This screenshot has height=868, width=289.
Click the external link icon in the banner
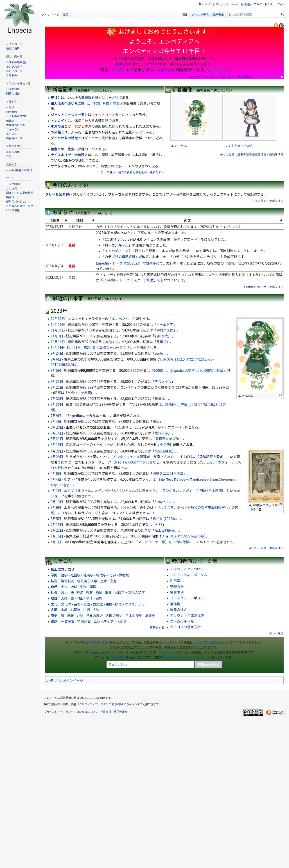point(282,77)
